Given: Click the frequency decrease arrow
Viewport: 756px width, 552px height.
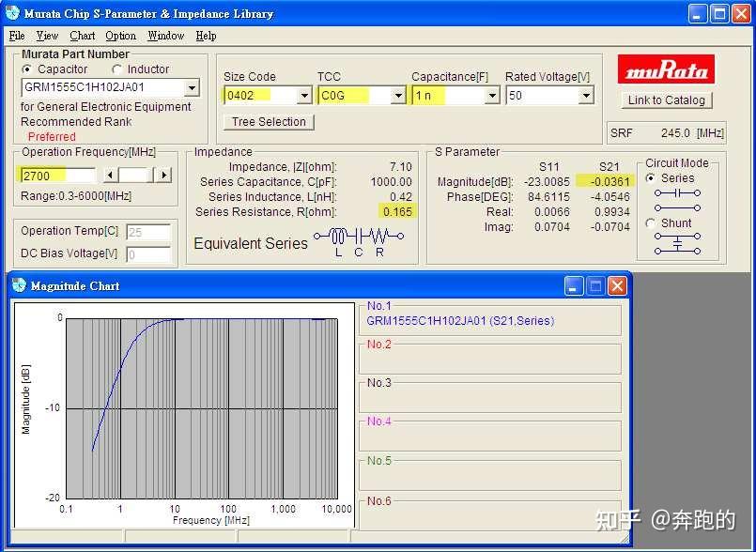Looking at the screenshot, I should tap(111, 174).
